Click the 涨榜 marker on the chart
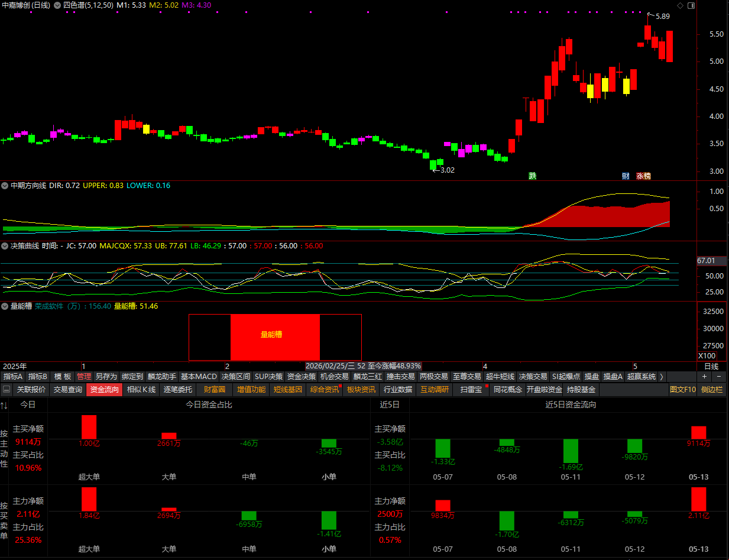Image resolution: width=729 pixels, height=560 pixels. point(643,176)
